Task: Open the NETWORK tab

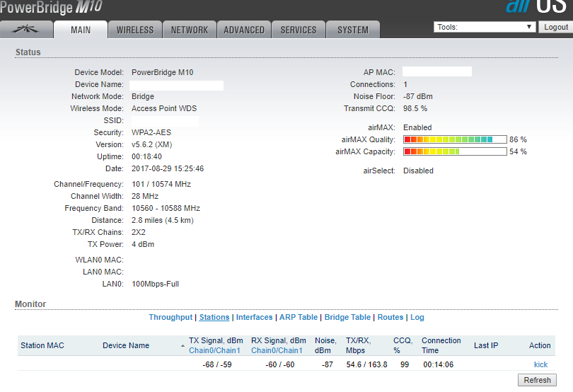Action: pos(190,30)
